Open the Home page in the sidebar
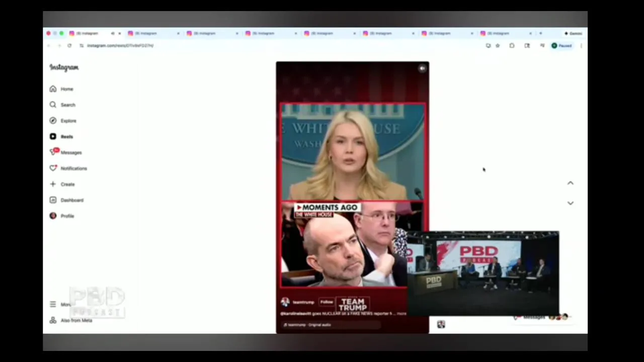The width and height of the screenshot is (644, 362). 62,89
